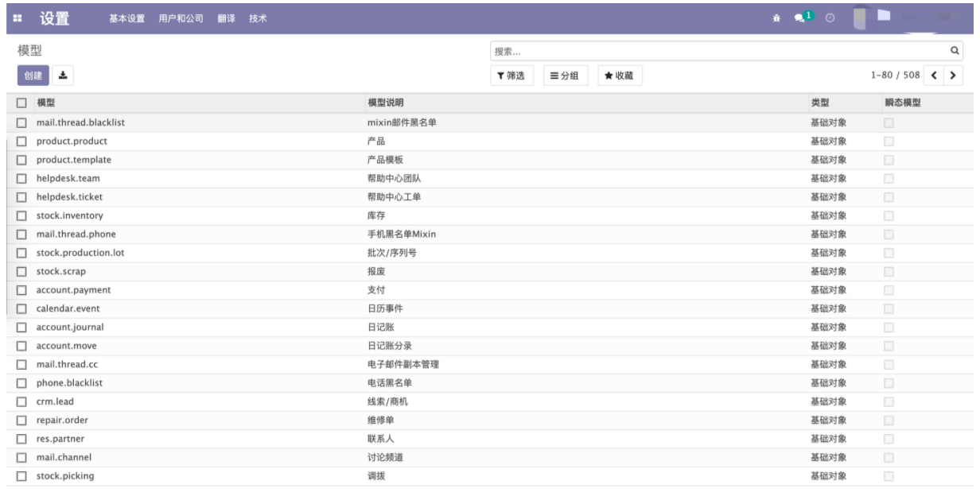Click the 手机黑名单Mixin description cell
Screen dimensions: 980x496
(401, 234)
